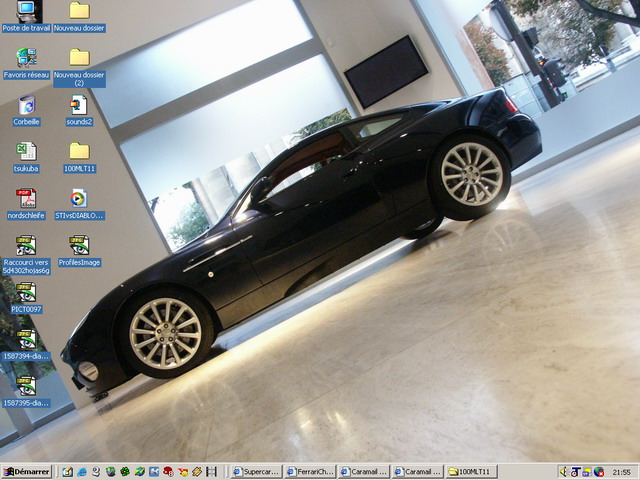Click the film strip quick launch icon
Image resolution: width=640 pixels, height=480 pixels.
[x=211, y=472]
